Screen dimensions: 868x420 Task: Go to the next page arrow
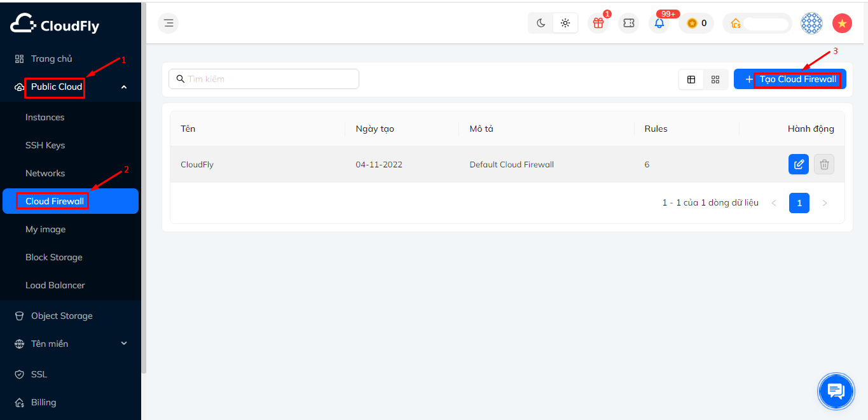pos(825,203)
